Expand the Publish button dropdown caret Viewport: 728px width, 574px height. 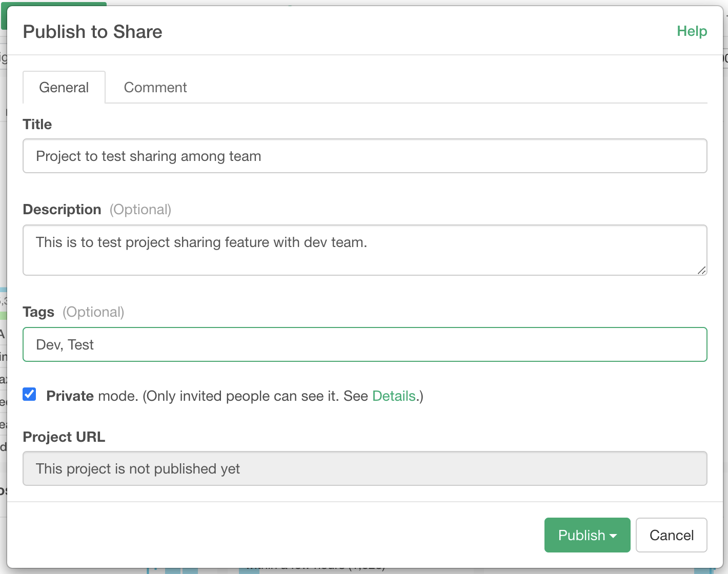pos(614,536)
